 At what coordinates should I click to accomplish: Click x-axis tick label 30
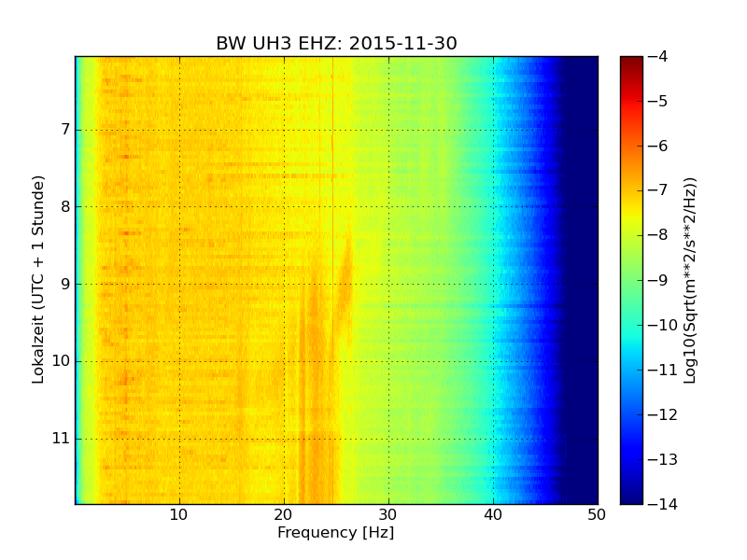tap(388, 515)
